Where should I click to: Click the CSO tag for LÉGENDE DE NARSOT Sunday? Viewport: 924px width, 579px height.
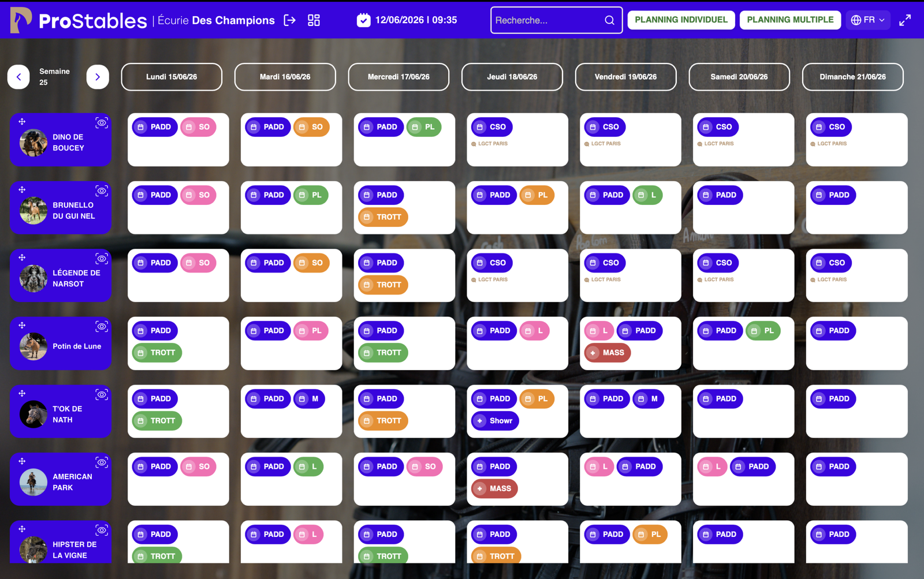tap(831, 263)
